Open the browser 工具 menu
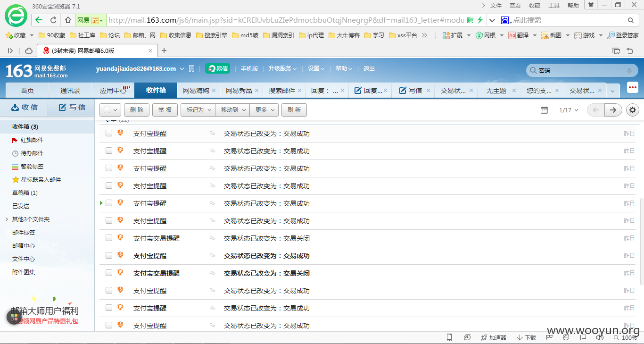Image resolution: width=644 pixels, height=344 pixels. click(554, 6)
